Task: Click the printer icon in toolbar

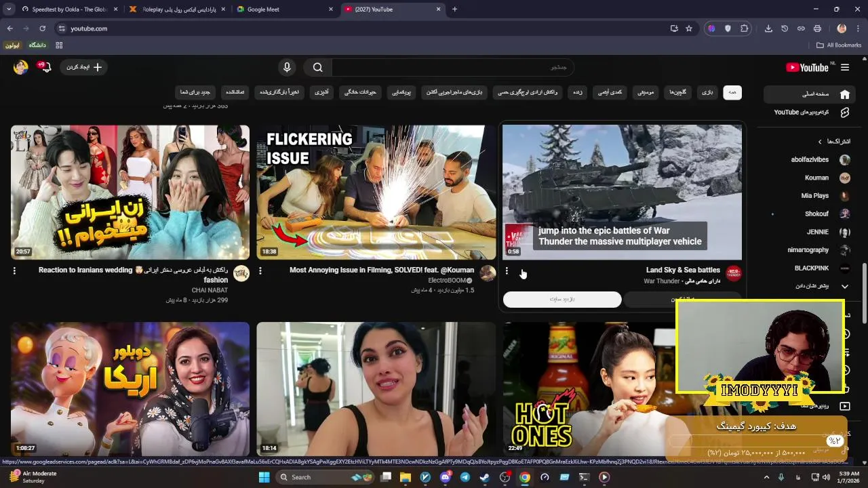Action: pos(817,28)
